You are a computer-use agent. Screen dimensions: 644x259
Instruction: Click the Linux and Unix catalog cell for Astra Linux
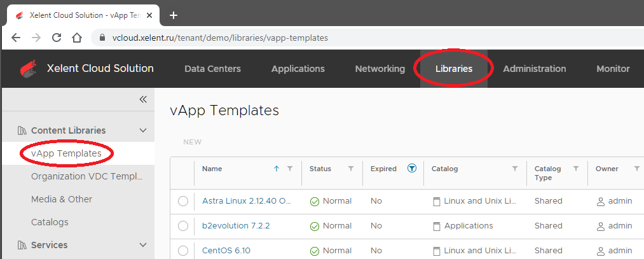click(x=481, y=201)
